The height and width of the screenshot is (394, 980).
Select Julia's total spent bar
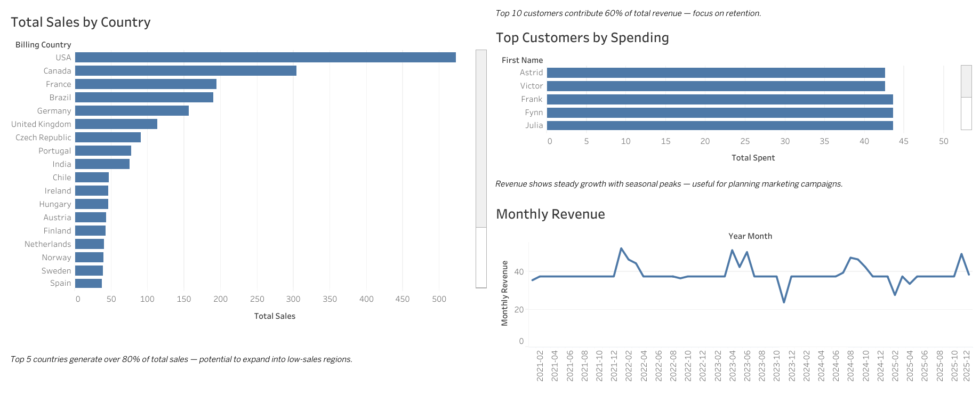720,126
